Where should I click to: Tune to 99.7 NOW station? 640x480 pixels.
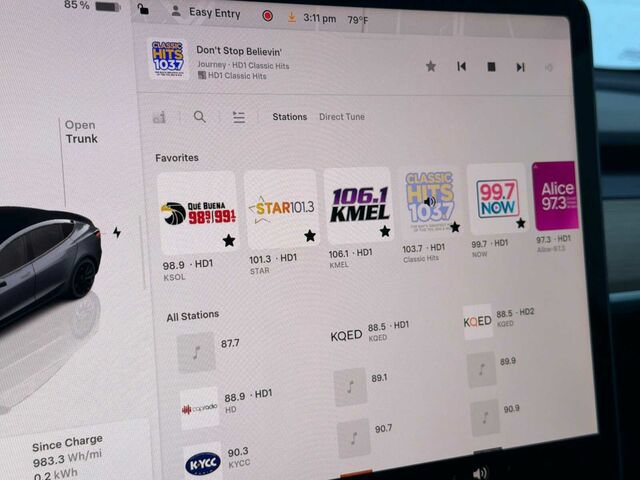(x=498, y=199)
